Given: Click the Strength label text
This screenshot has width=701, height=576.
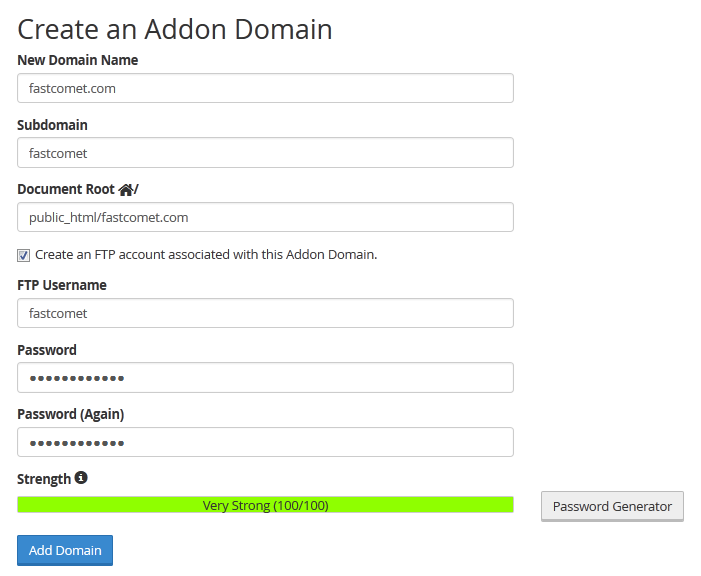Looking at the screenshot, I should [x=44, y=479].
